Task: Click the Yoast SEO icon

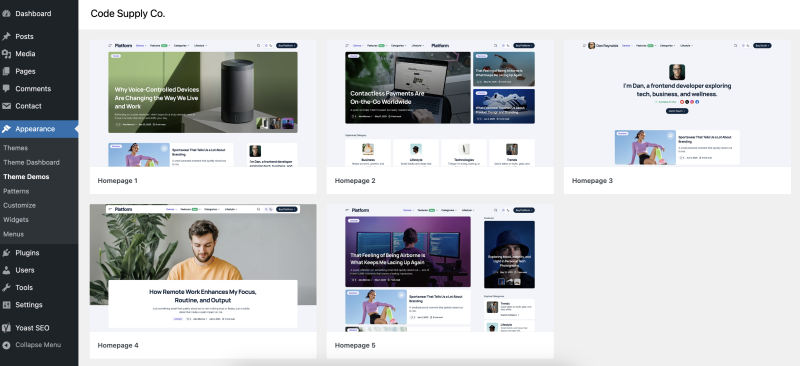Action: (x=6, y=328)
